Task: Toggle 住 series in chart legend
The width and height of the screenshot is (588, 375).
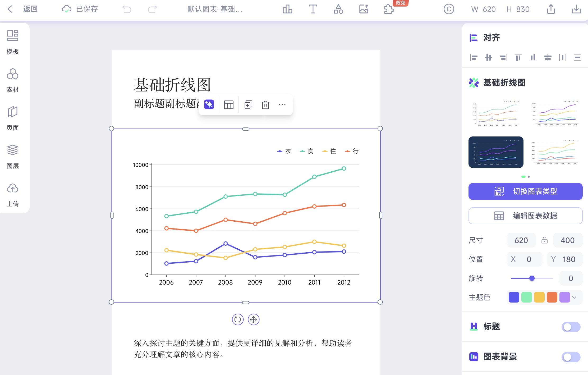Action: click(x=329, y=151)
